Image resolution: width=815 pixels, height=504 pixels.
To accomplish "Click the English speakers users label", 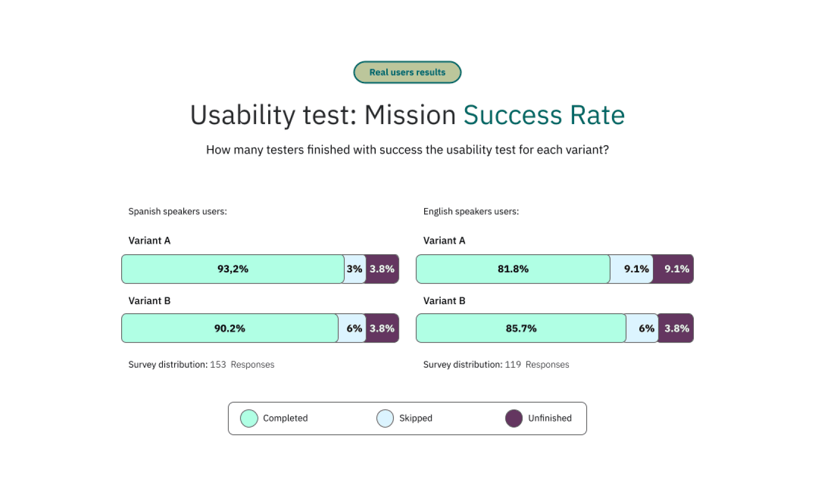I will (x=471, y=211).
